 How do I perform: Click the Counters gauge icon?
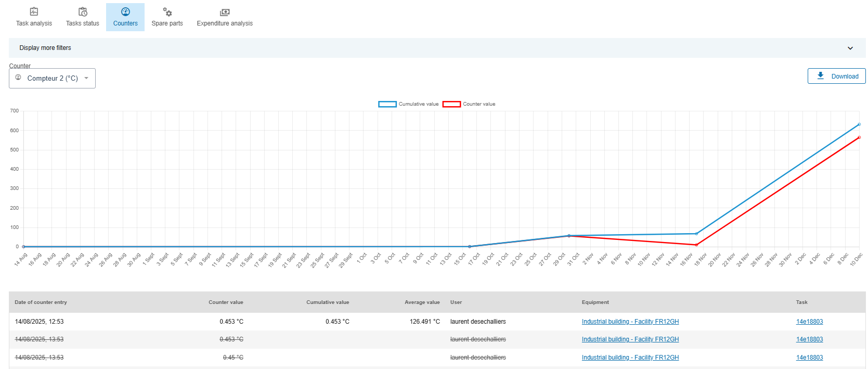[x=125, y=11]
